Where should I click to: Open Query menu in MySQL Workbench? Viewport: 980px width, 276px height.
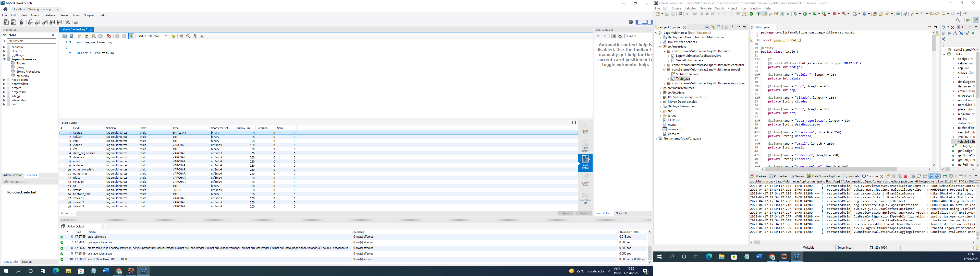coord(35,15)
